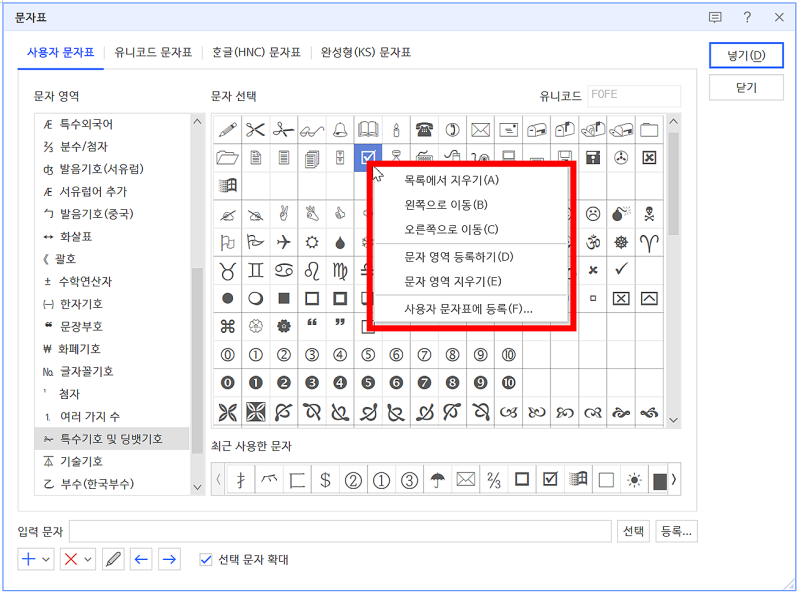The image size is (800, 593).
Task: Select the Aries zodiac symbol
Action: [649, 242]
